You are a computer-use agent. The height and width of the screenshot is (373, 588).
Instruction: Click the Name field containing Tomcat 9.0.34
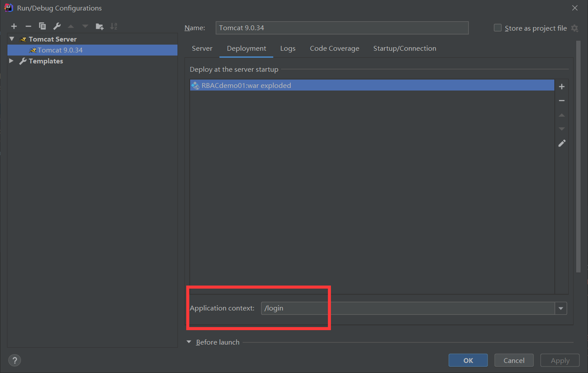click(x=342, y=28)
